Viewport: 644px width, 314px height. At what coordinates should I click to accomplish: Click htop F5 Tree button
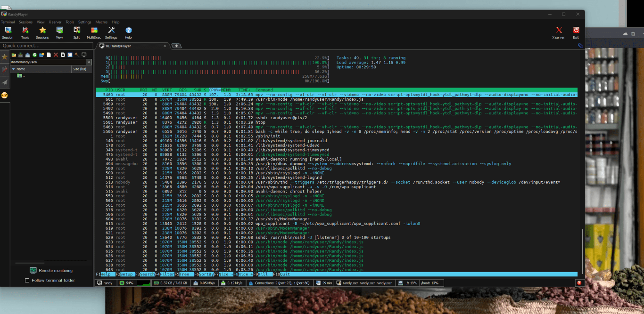click(184, 274)
